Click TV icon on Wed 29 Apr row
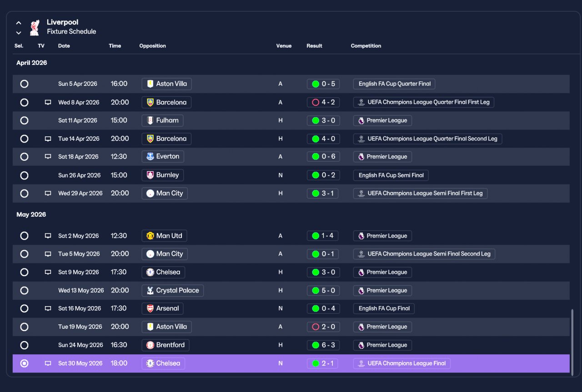This screenshot has width=582, height=392. [48, 194]
